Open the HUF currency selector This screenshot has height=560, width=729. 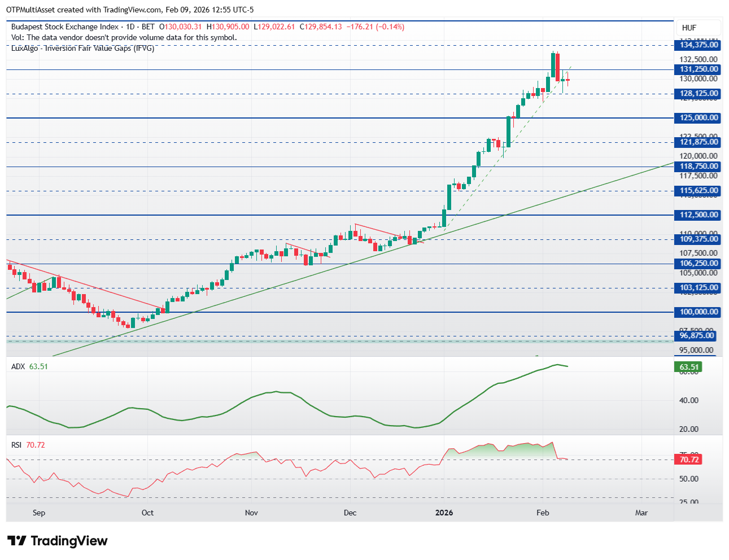(689, 28)
